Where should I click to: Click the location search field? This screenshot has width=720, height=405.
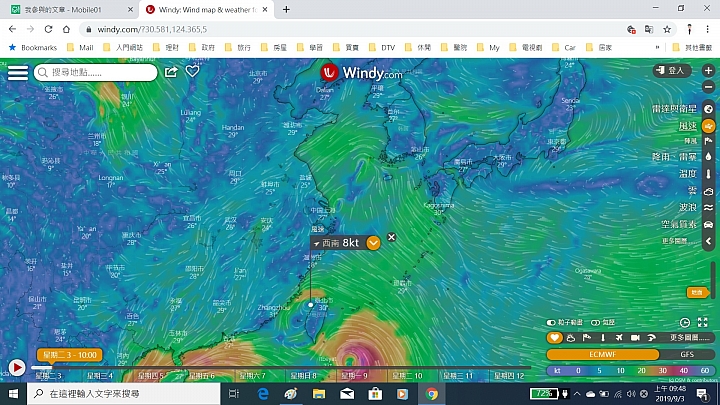tap(96, 73)
